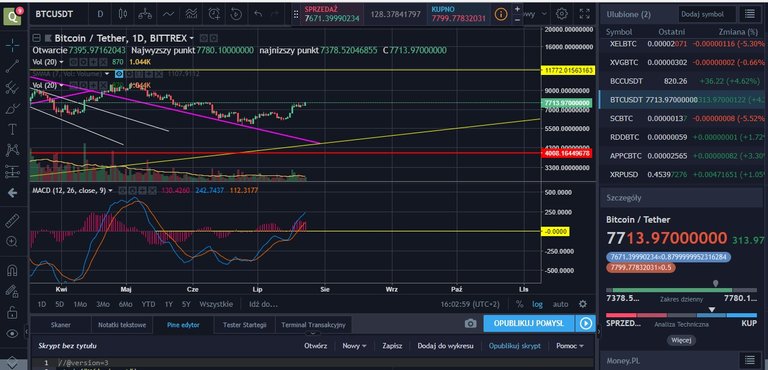Select the Text annotation tool

12,129
